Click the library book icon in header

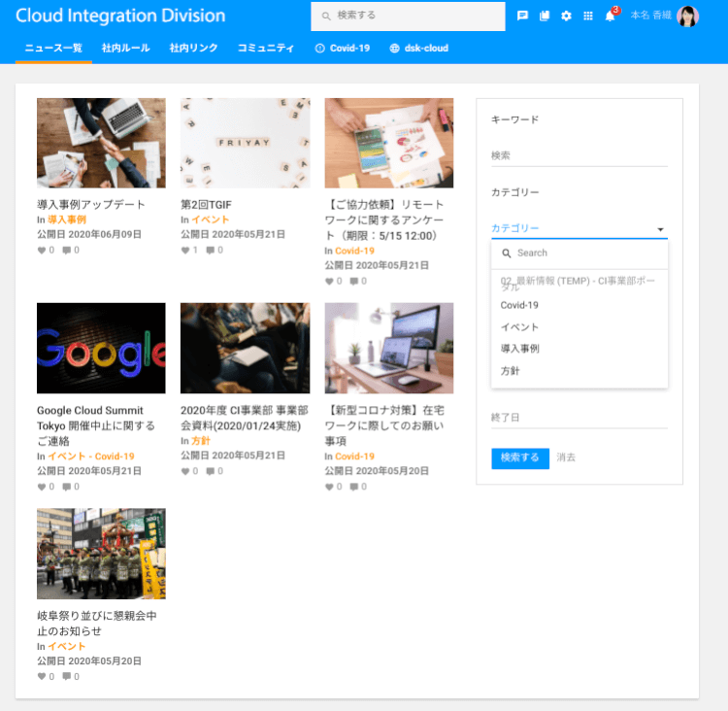click(545, 17)
